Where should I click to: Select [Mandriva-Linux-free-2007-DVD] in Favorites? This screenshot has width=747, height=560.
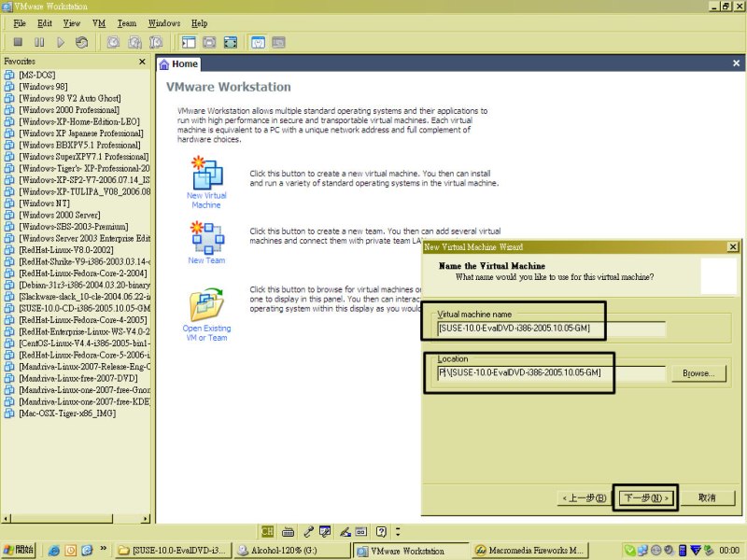(78, 379)
